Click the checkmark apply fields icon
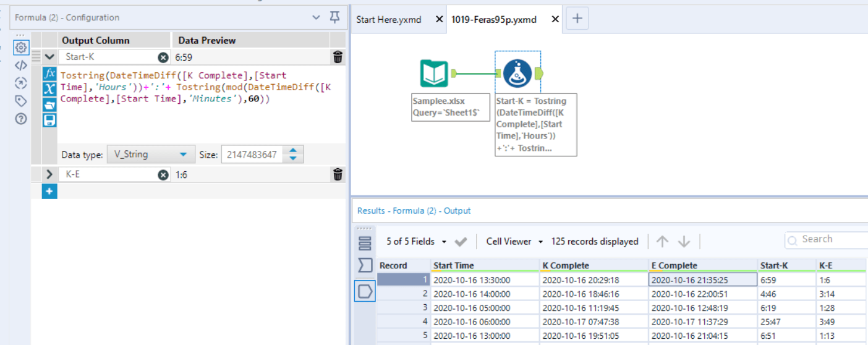Image resolution: width=868 pixels, height=345 pixels. 461,242
